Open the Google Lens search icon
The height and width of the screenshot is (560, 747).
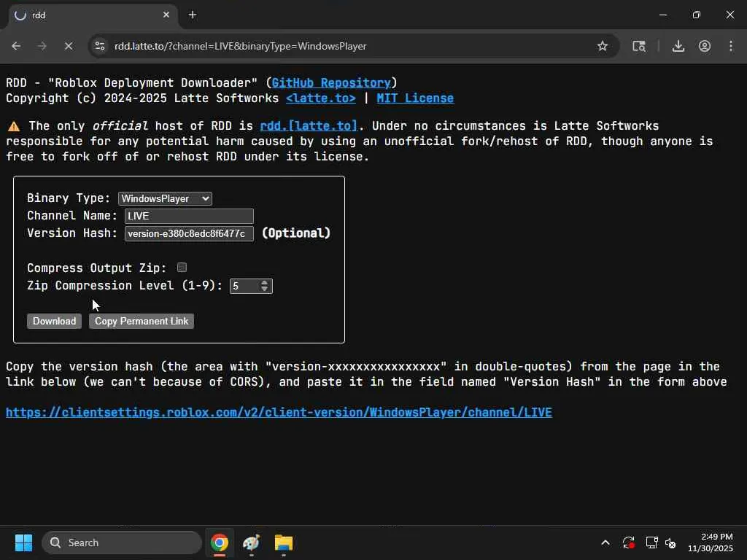click(x=639, y=46)
